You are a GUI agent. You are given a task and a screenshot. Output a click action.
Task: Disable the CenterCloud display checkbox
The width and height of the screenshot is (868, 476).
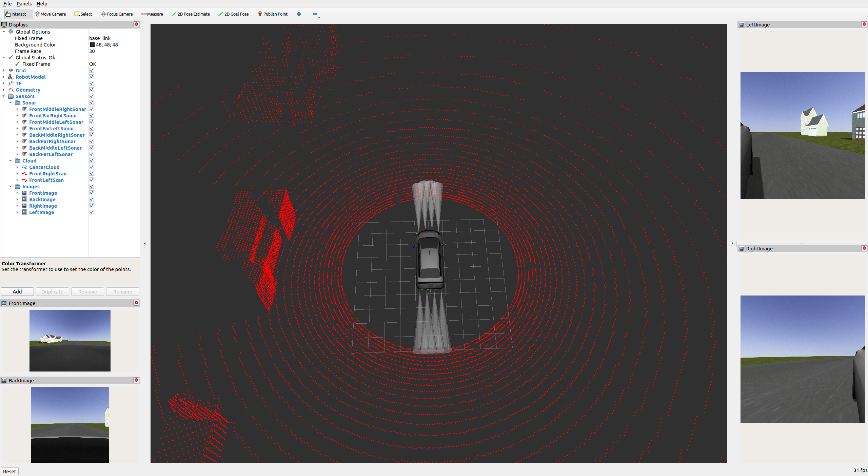92,167
